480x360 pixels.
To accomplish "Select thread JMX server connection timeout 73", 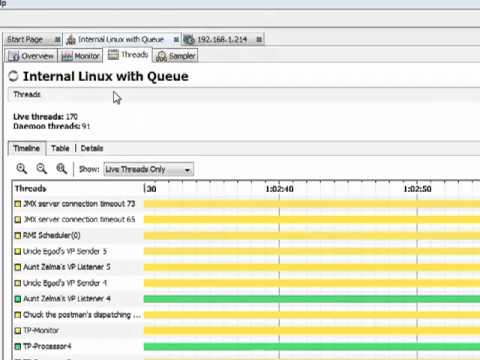I will [x=79, y=204].
